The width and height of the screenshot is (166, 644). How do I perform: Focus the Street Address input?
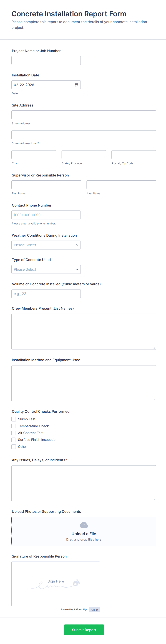point(84,115)
